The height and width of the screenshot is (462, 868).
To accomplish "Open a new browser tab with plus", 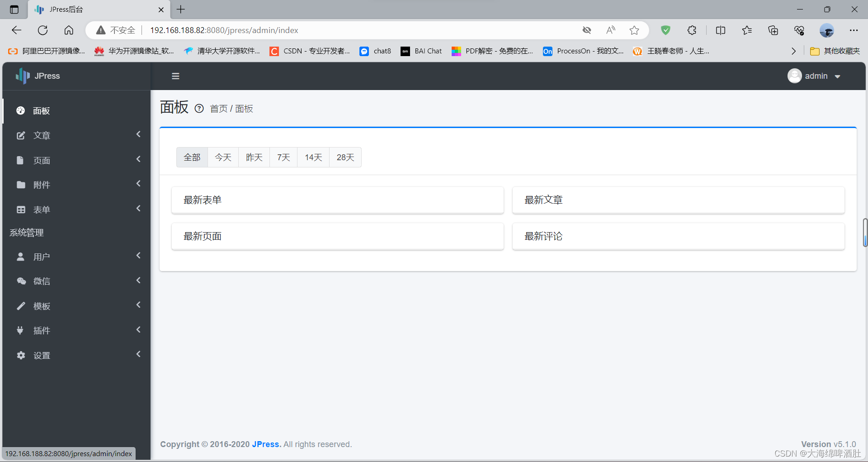I will pos(181,10).
